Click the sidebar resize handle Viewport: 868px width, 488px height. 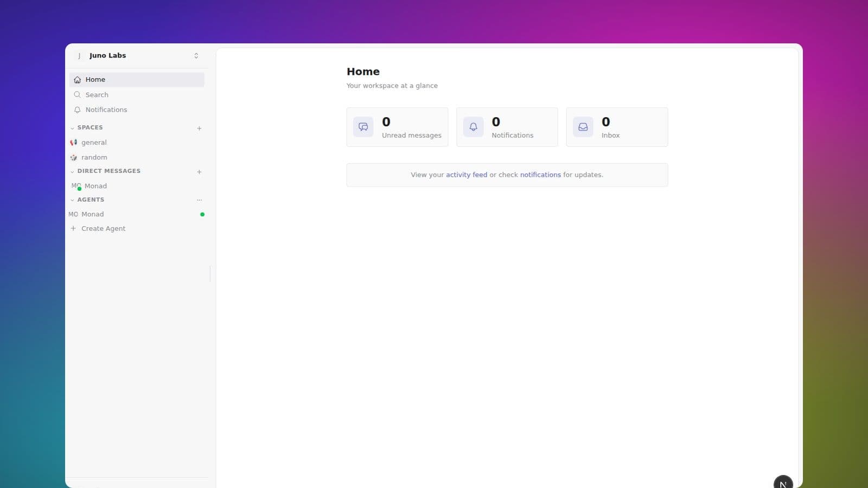[x=210, y=274]
